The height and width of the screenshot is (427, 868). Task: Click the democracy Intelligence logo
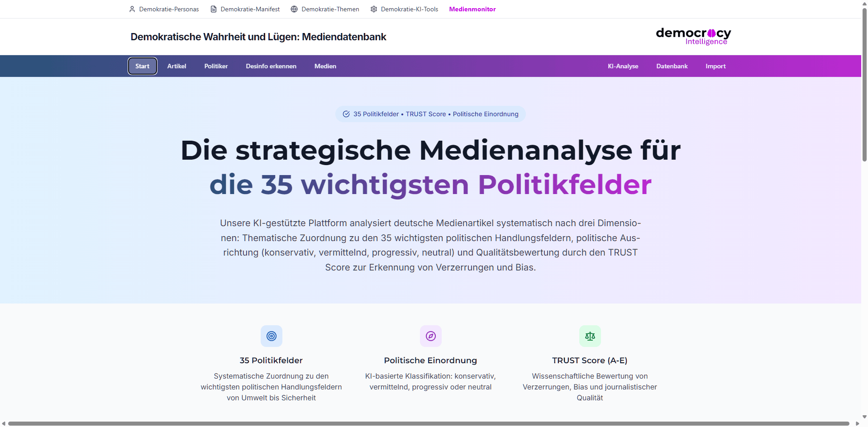pos(693,37)
